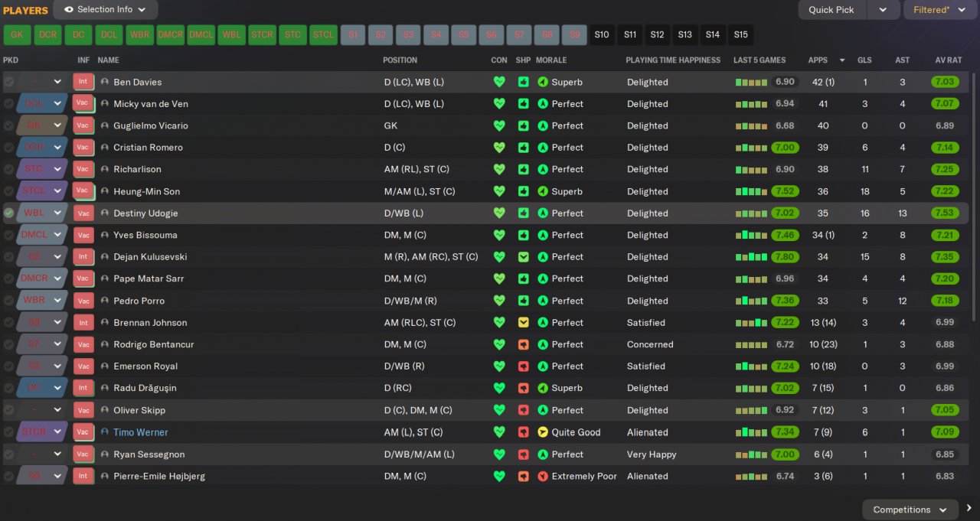Viewport: 980px width, 521px height.
Task: Click the eye icon in Selection Info
Action: point(69,10)
